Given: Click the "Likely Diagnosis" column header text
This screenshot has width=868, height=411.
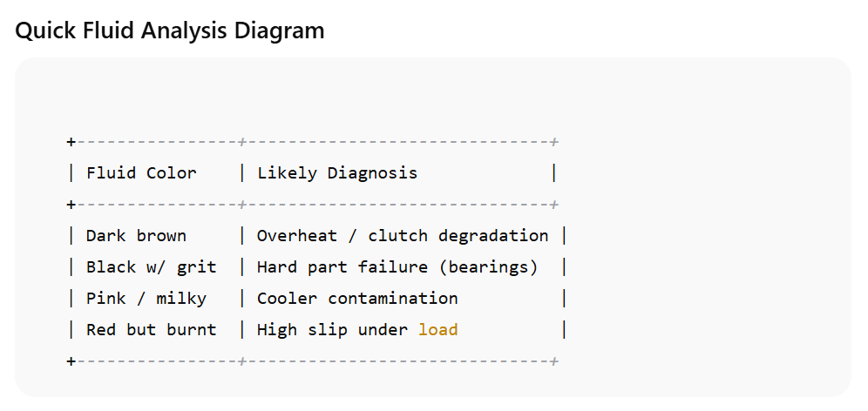Looking at the screenshot, I should coord(337,173).
